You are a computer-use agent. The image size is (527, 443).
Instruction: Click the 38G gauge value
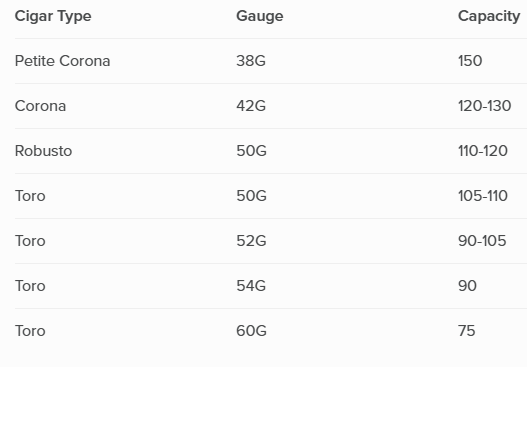click(x=251, y=61)
